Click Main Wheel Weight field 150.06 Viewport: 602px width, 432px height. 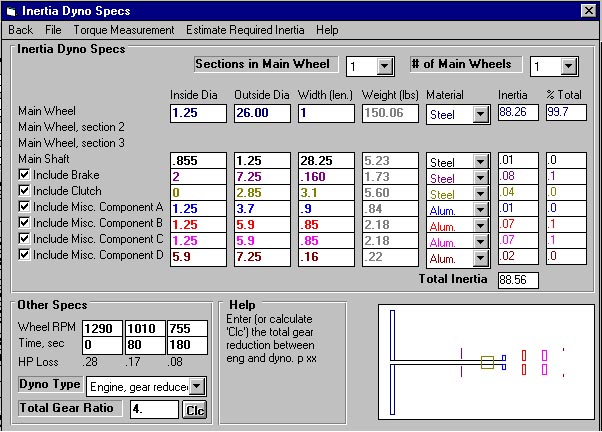(x=390, y=113)
